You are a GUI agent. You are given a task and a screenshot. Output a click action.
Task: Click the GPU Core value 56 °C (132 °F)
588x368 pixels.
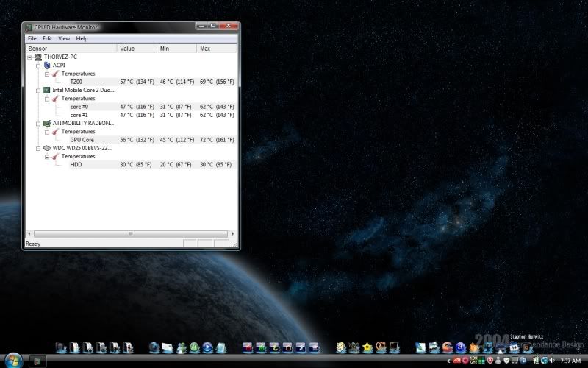tap(137, 140)
